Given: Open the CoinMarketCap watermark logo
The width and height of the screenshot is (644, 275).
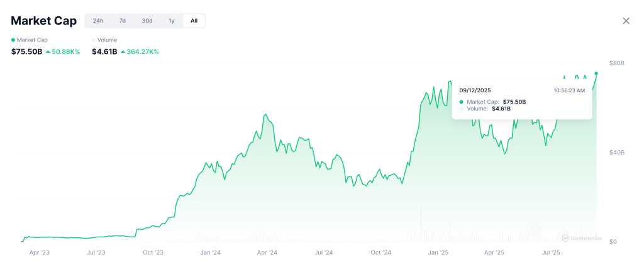Looking at the screenshot, I should coord(582,238).
